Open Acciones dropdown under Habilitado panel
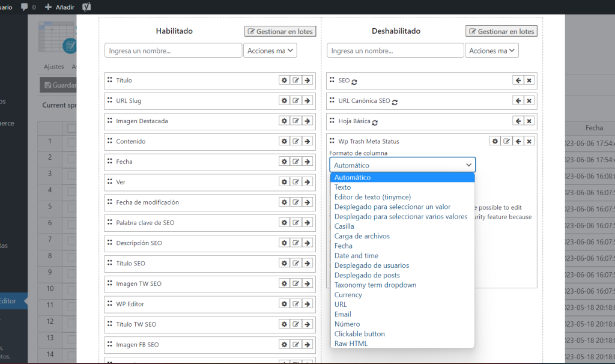The height and width of the screenshot is (364, 615). coord(270,50)
